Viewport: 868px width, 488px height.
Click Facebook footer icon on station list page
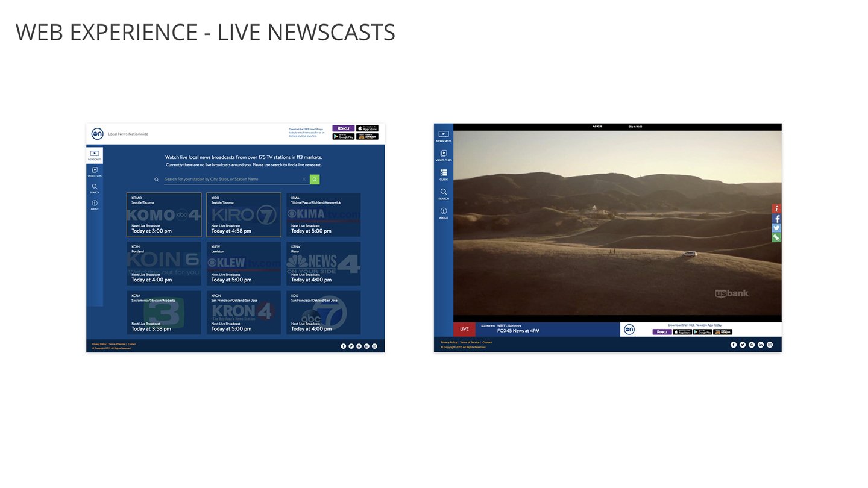pos(344,346)
